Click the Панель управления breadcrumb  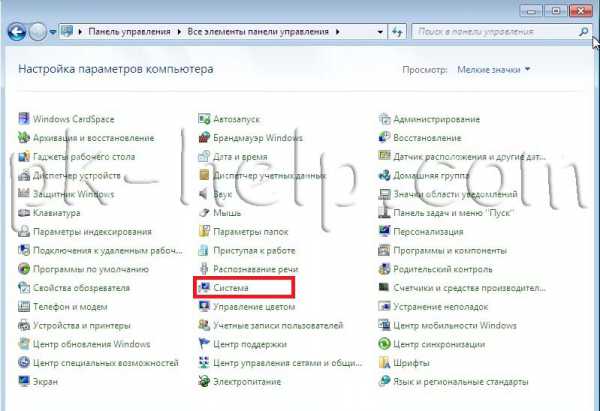click(x=129, y=32)
